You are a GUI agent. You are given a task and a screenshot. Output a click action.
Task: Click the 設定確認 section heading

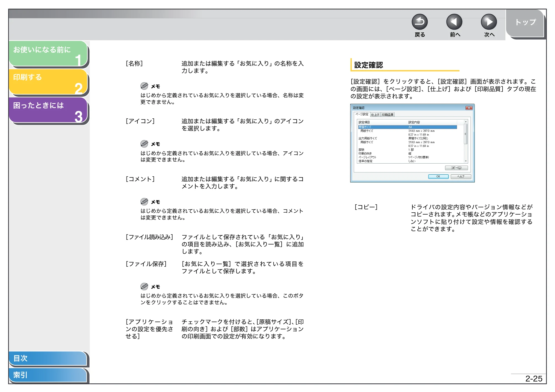click(x=369, y=65)
